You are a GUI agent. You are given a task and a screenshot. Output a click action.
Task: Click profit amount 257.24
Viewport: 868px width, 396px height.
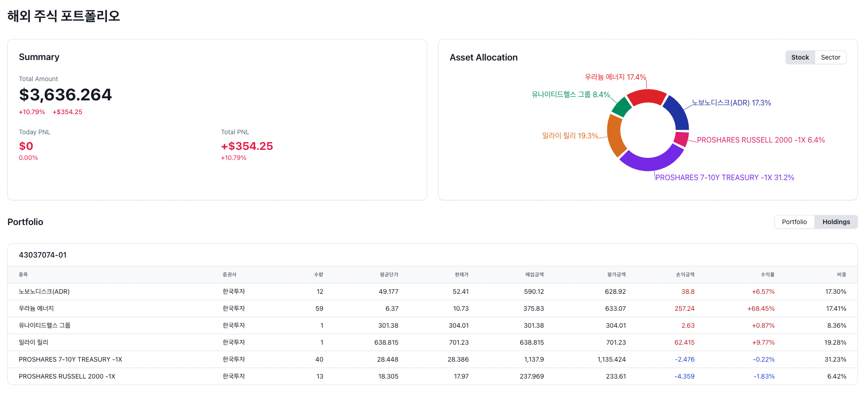[x=685, y=308]
